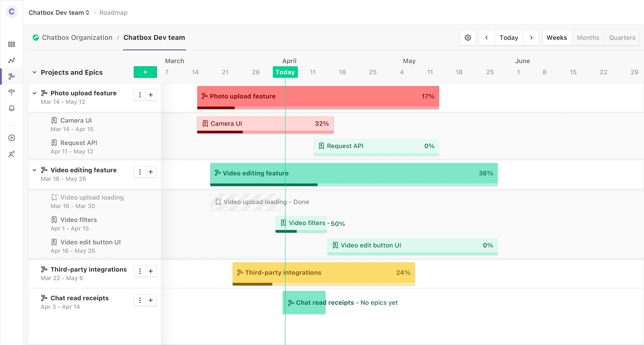Collapse the Photo upload feature project
Screen dimensions: 644x345
(35, 93)
